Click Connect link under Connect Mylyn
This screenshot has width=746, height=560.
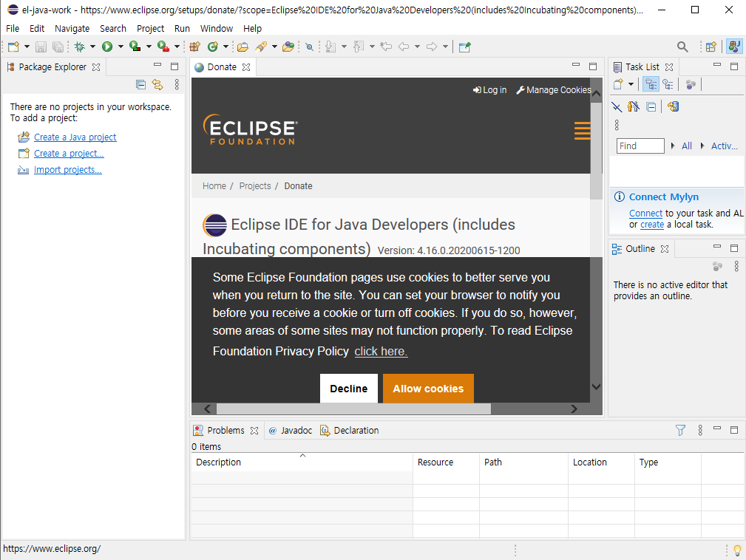click(645, 213)
